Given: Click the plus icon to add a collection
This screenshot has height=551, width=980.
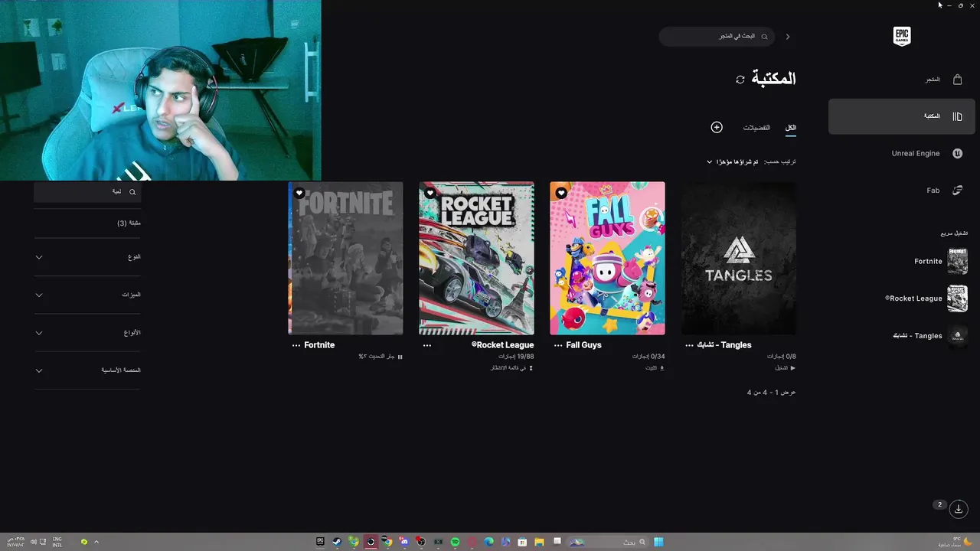Looking at the screenshot, I should [717, 127].
